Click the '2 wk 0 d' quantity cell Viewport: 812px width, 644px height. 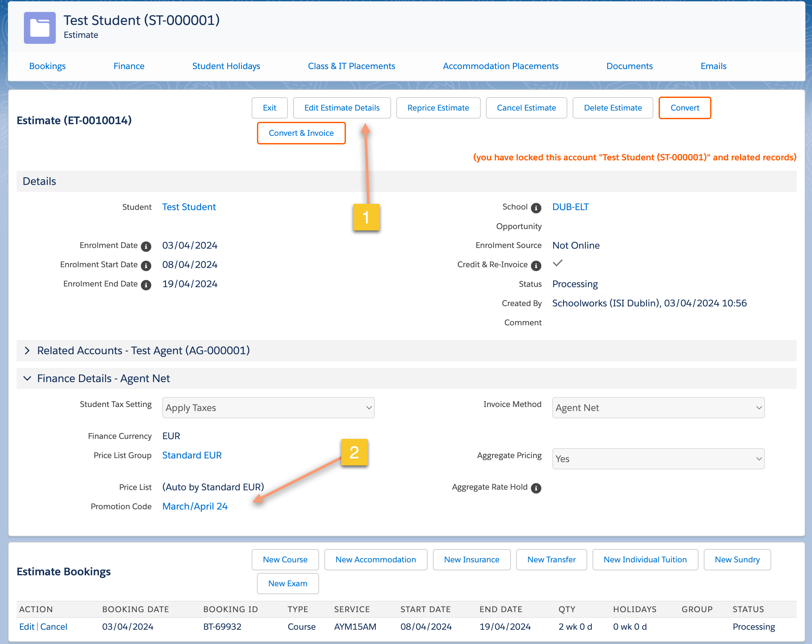point(575,627)
